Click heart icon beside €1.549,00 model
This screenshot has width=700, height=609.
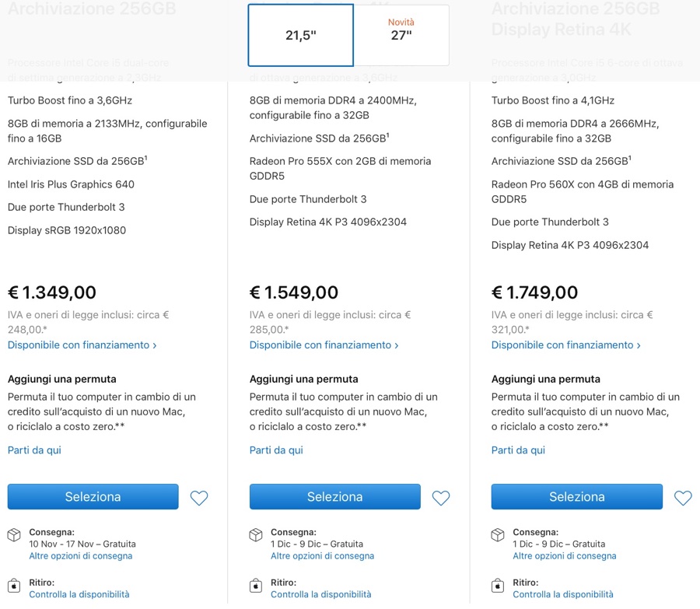click(441, 498)
